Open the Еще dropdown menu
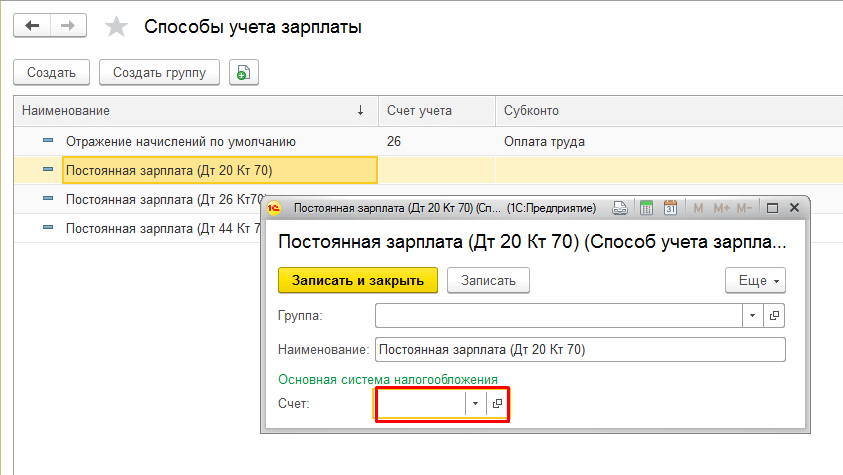The height and width of the screenshot is (475, 843). pyautogui.click(x=755, y=280)
